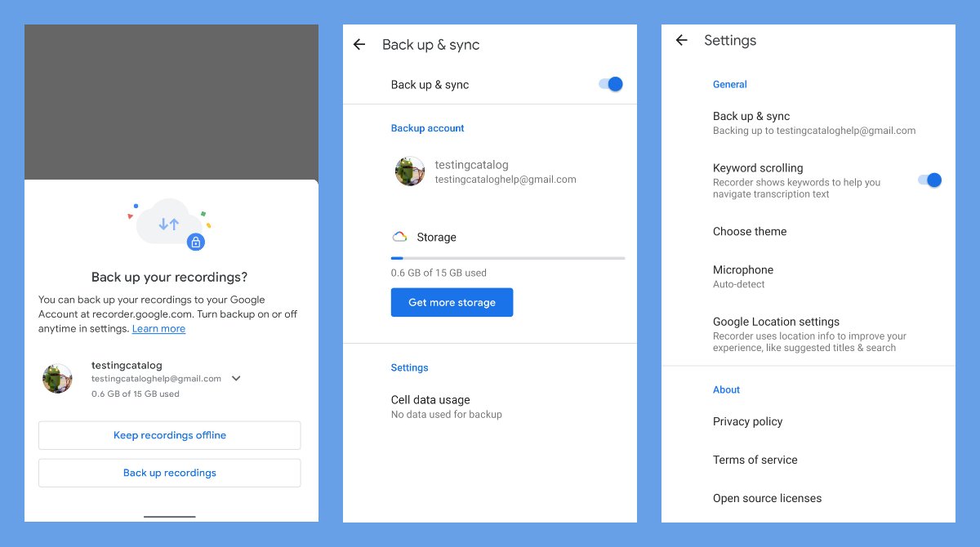Click the cloud Storage icon
Viewport: 980px width, 547px height.
399,236
